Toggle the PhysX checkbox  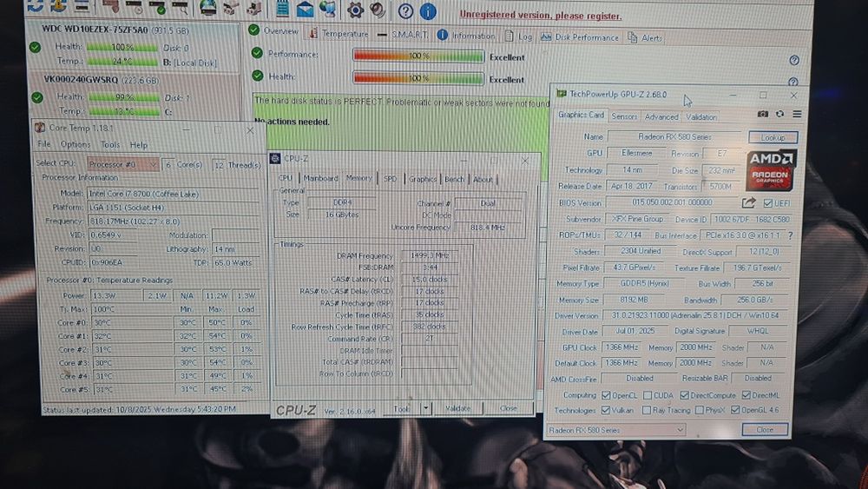[699, 410]
